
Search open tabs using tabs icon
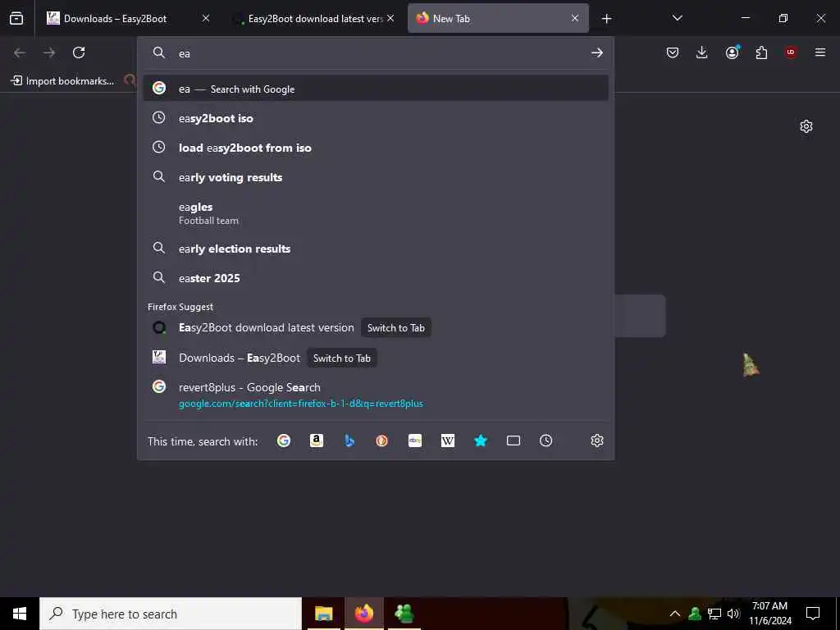click(514, 441)
